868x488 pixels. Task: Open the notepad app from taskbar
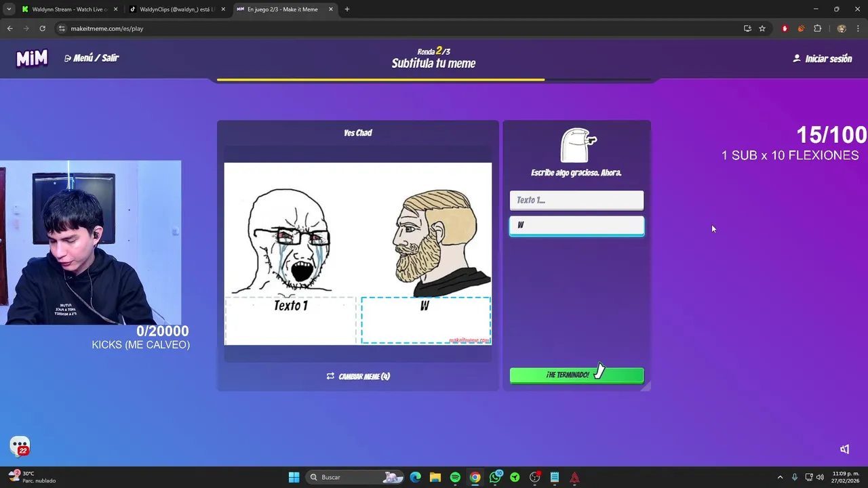point(555,477)
